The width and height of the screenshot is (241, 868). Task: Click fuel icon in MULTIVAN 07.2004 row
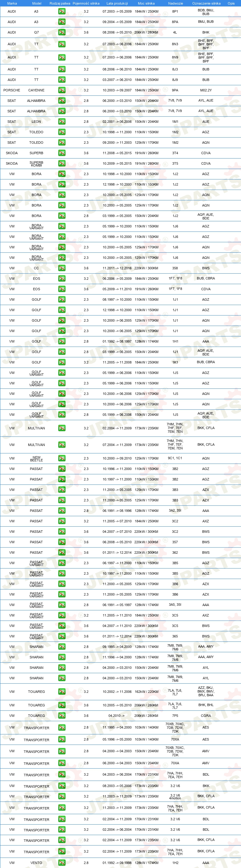click(62, 445)
